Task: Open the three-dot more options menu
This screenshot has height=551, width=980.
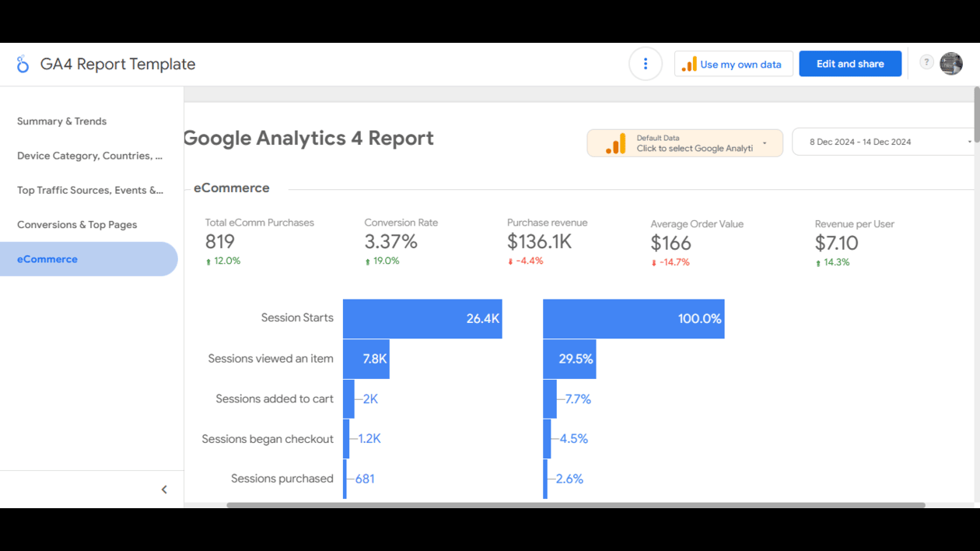Action: 645,64
